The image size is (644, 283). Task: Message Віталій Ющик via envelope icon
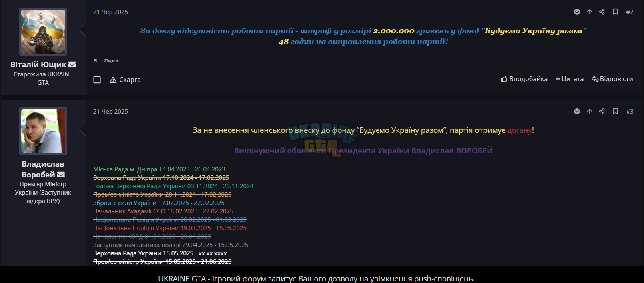(x=72, y=64)
